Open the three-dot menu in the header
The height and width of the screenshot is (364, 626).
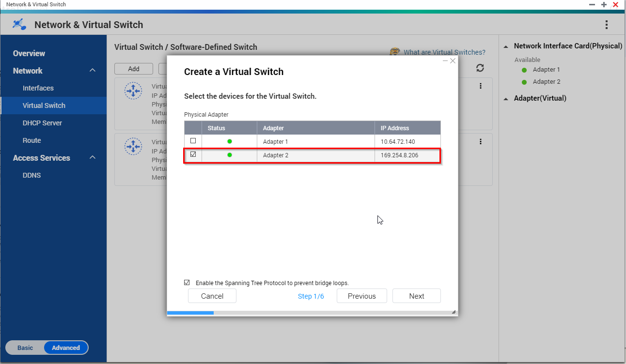(606, 25)
